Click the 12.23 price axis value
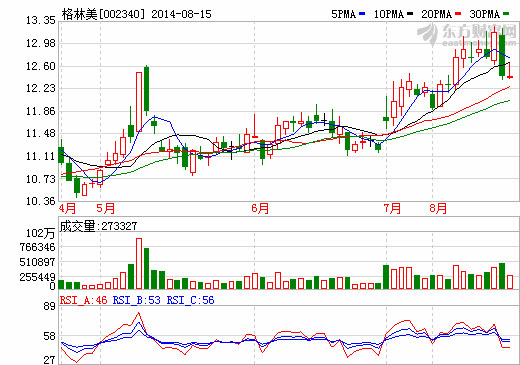Screen dimensions: 520x365 (41, 88)
